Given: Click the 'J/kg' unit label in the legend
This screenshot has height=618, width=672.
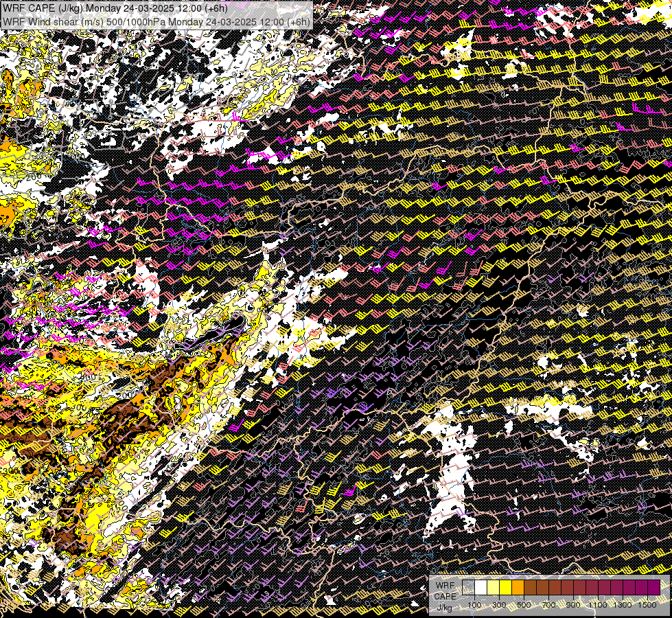Looking at the screenshot, I should [x=444, y=608].
